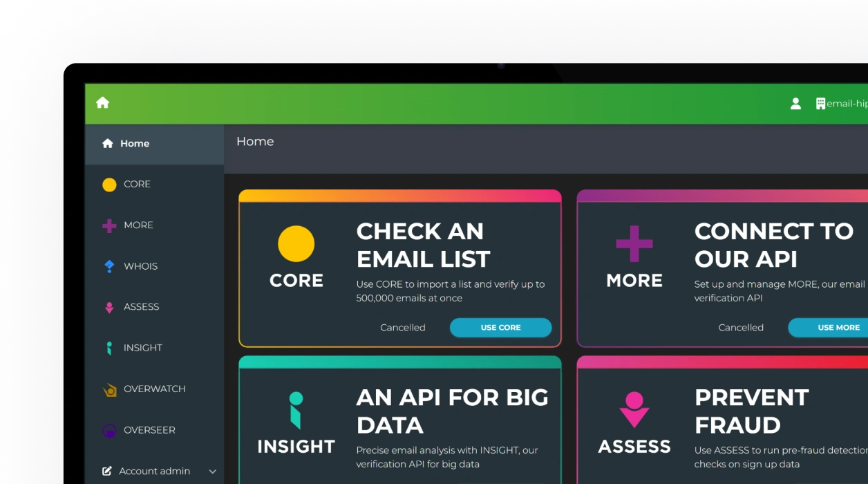Screen dimensions: 868x484
Task: Click the AN API FOR BIG DATA heading
Action: 453,411
